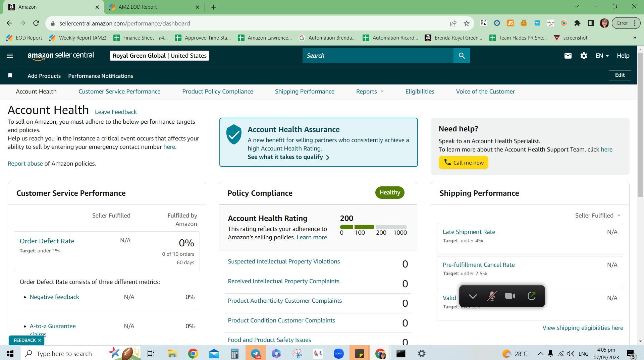644x360 pixels.
Task: Open the Eligibilities tab
Action: [x=420, y=92]
